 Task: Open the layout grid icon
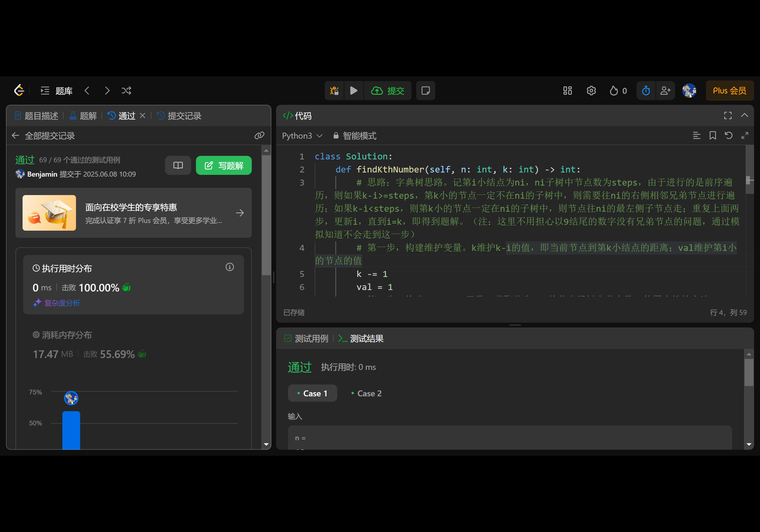click(x=567, y=90)
